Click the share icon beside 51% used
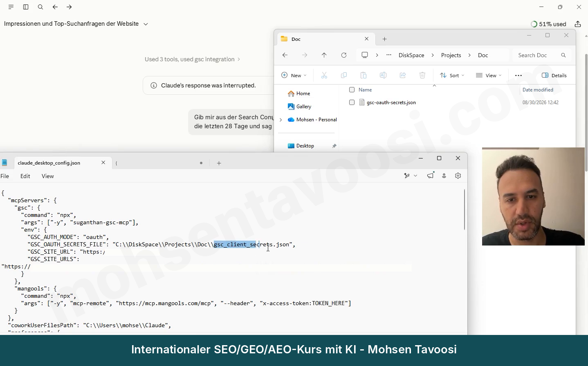Image resolution: width=588 pixels, height=366 pixels. [x=578, y=24]
